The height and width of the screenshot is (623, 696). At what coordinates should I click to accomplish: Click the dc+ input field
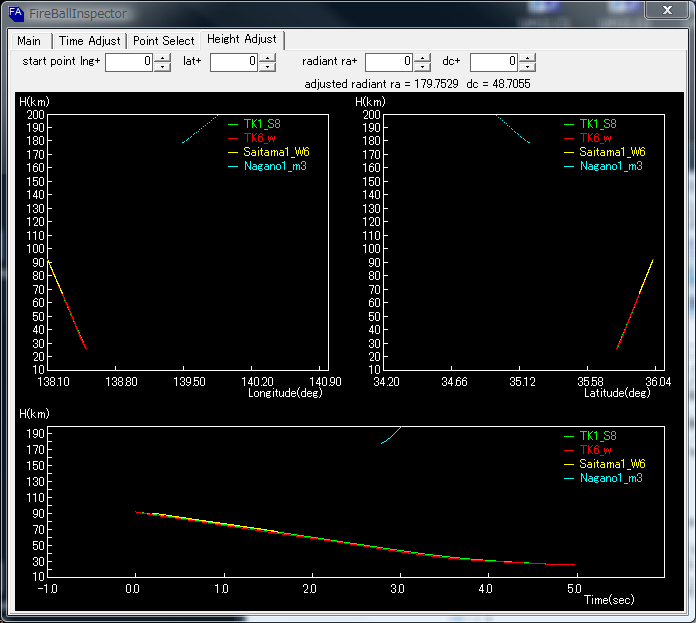[x=494, y=62]
